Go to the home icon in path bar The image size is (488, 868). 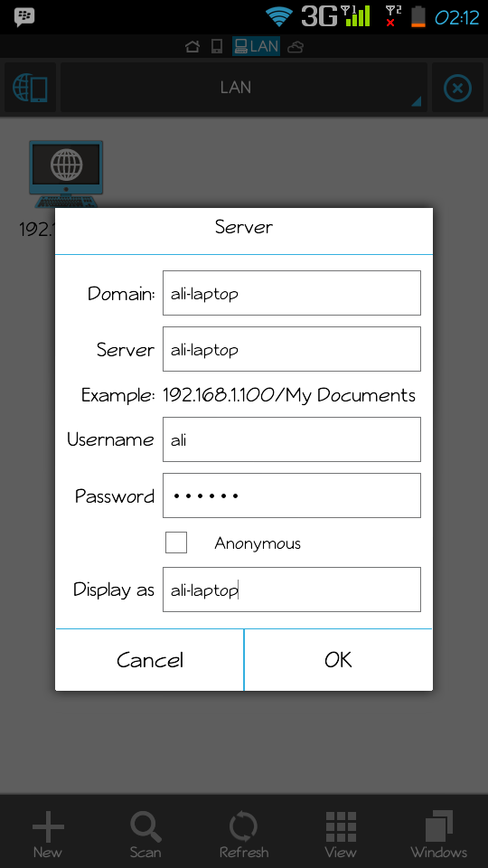192,46
